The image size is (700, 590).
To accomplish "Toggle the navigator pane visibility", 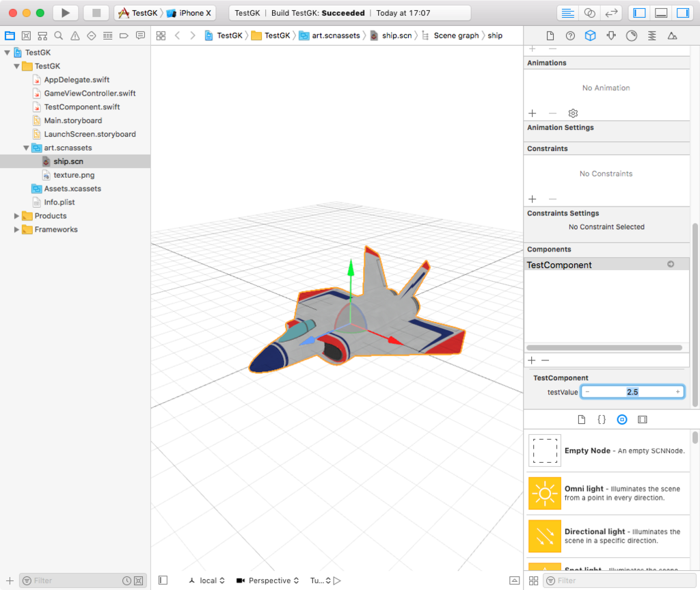I will point(639,13).
